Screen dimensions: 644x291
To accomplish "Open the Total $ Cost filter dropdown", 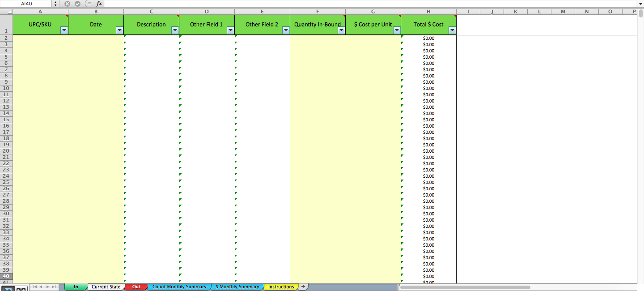I will click(452, 30).
